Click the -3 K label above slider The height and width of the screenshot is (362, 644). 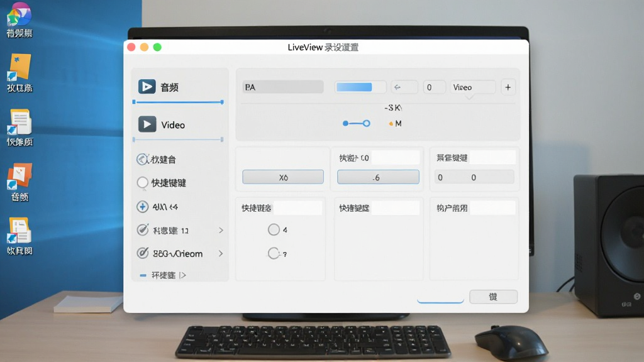pyautogui.click(x=393, y=107)
